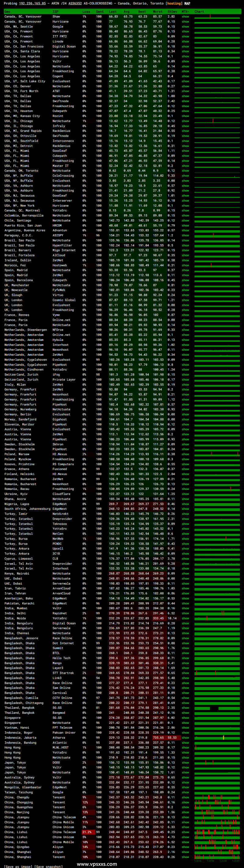Show MTR for Mongolia, Ulaanbaatar row
The width and height of the screenshot is (244, 868).
click(x=185, y=787)
